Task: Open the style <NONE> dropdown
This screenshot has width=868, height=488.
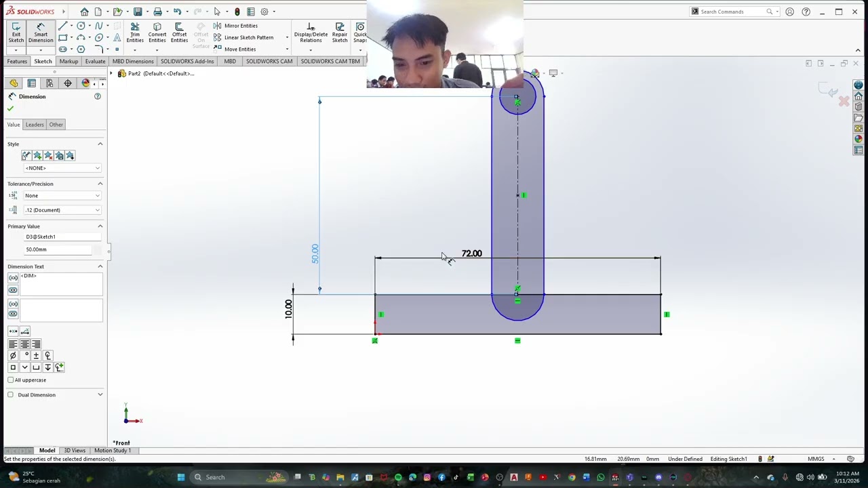Action: point(62,168)
